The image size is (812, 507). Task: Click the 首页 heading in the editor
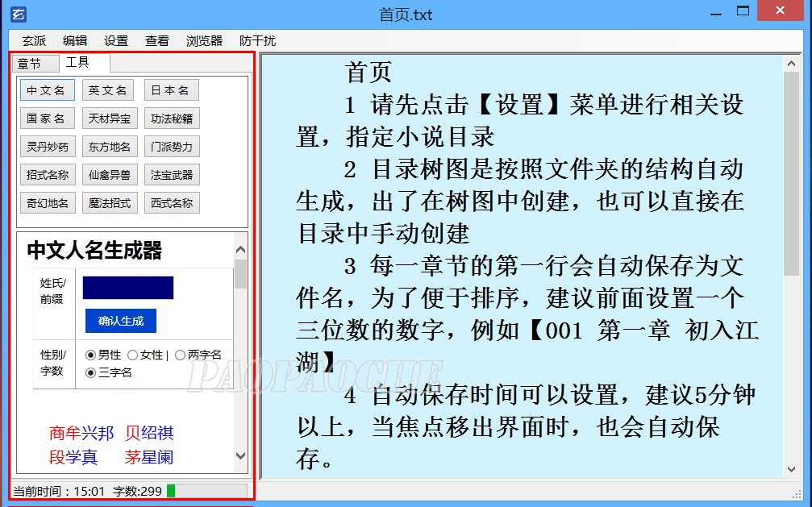369,72
